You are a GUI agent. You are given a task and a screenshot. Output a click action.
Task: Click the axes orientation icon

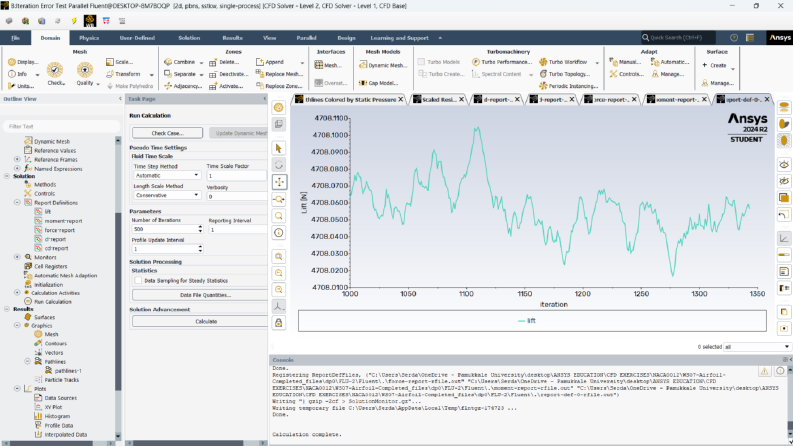[x=279, y=306]
